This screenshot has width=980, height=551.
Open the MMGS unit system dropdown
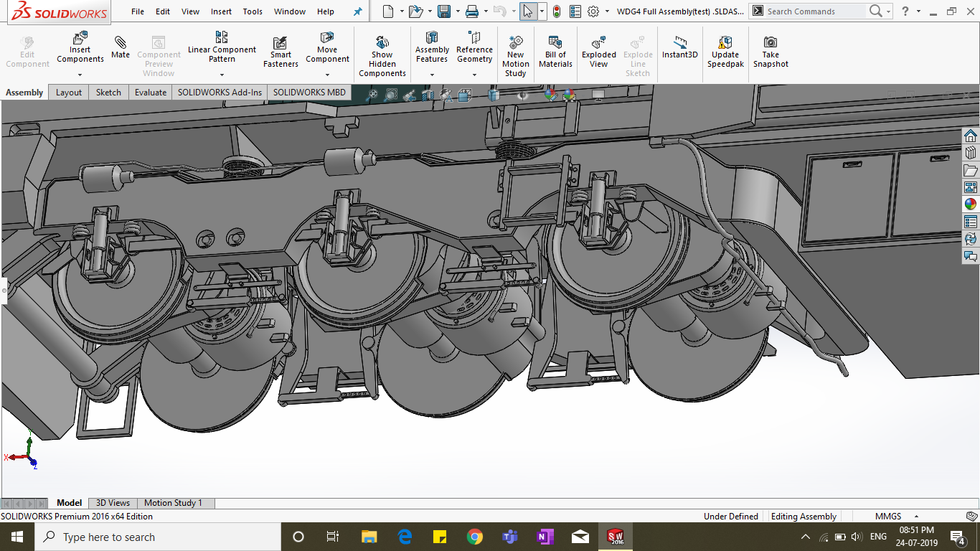916,517
